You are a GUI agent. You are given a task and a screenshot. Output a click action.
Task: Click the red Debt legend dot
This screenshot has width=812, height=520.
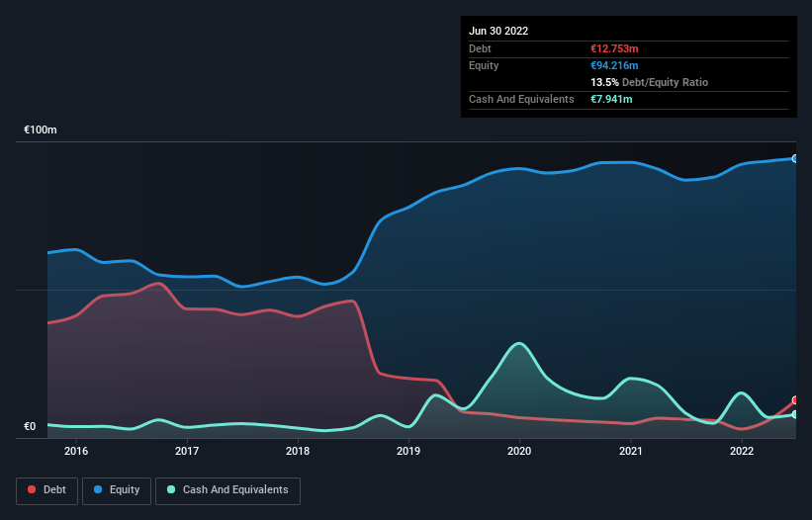[x=32, y=489]
